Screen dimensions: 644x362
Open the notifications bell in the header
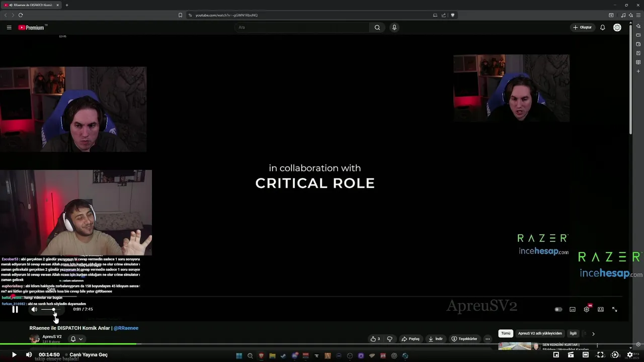point(602,28)
